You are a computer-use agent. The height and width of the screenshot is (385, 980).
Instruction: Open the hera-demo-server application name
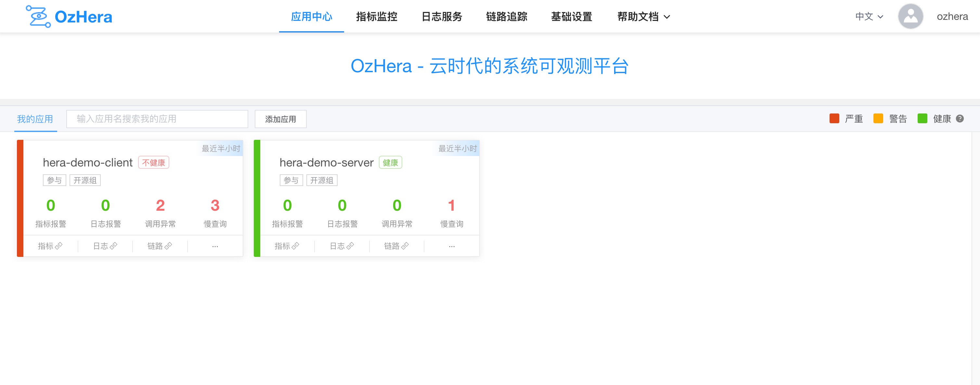pos(327,163)
